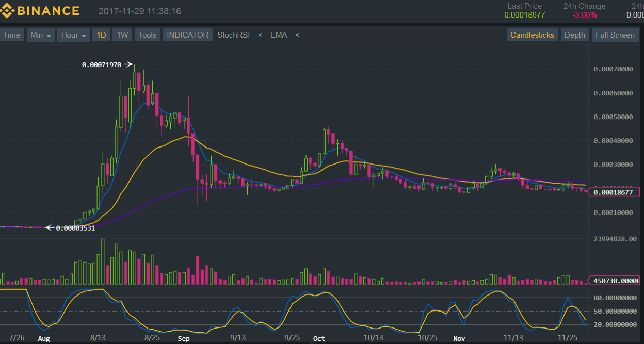The image size is (644, 344).
Task: Click the Aug date on time axis
Action: [x=44, y=339]
